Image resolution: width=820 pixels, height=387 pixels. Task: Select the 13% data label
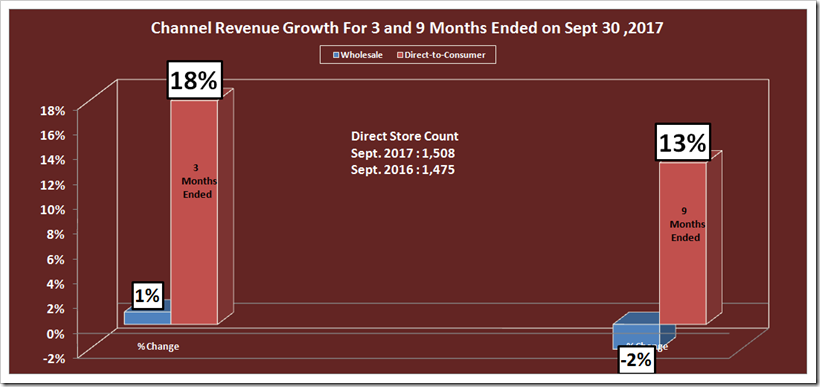click(683, 143)
